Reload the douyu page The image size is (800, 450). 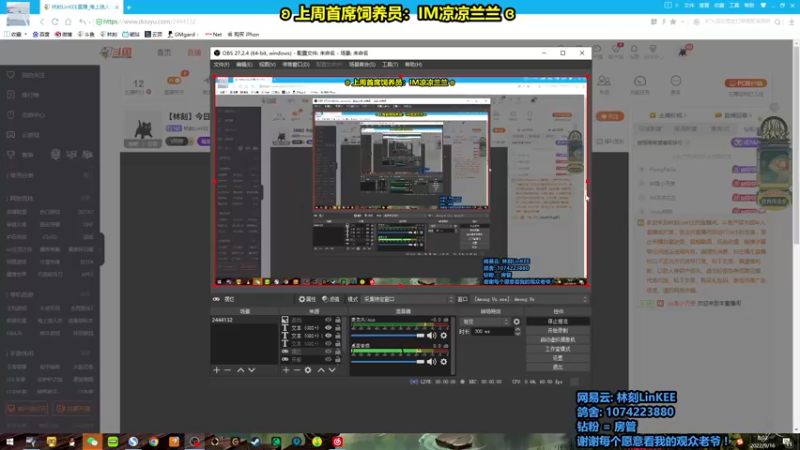pos(55,22)
